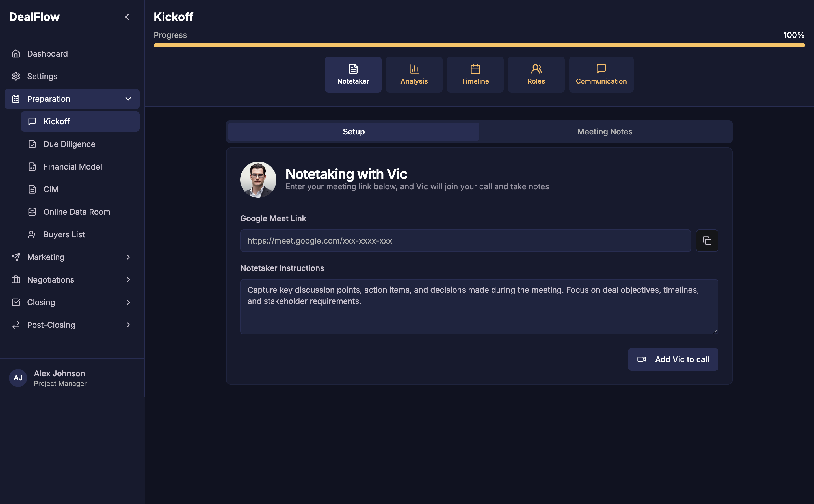Collapse the DealFlow sidebar
814x504 pixels.
coord(127,17)
